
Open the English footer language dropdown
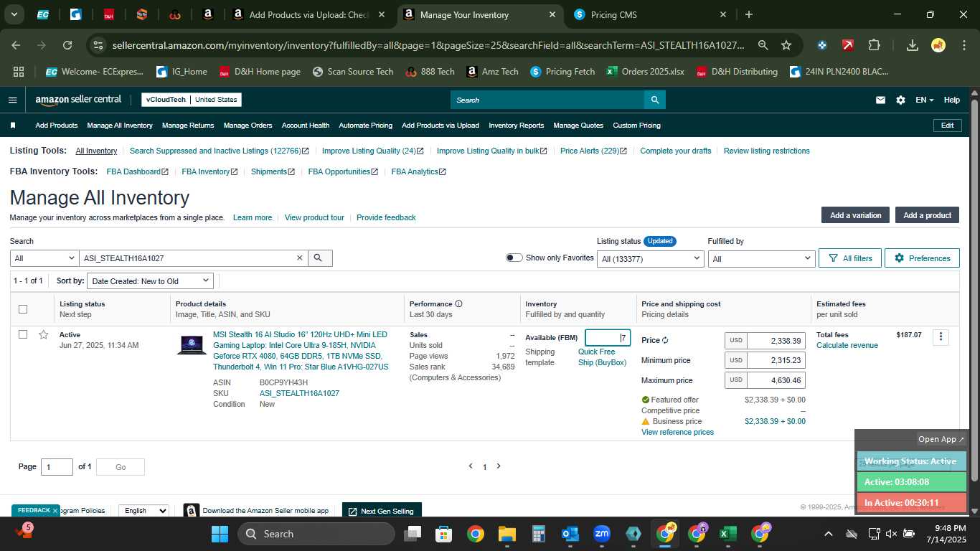[143, 511]
